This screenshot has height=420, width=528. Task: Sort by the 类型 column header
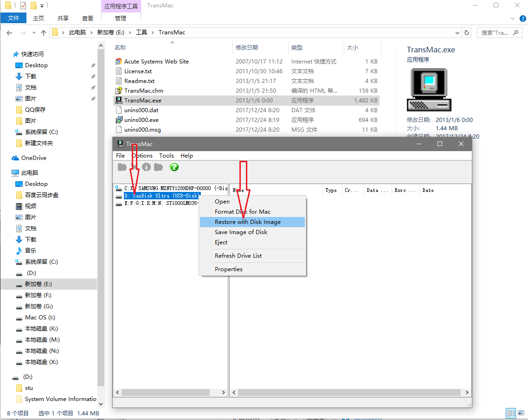(x=316, y=47)
